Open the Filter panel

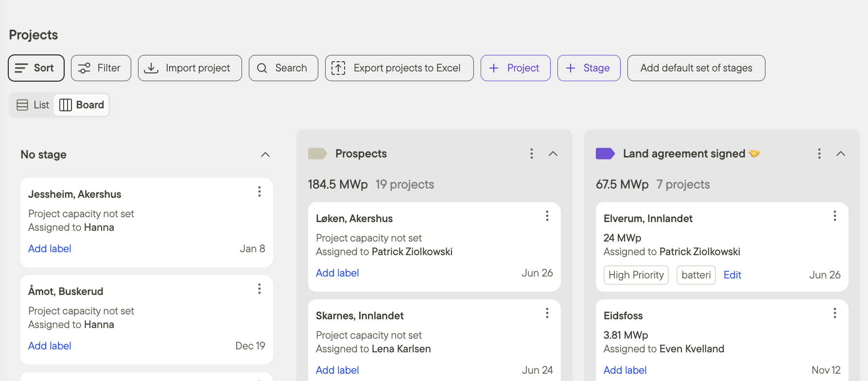(x=101, y=68)
